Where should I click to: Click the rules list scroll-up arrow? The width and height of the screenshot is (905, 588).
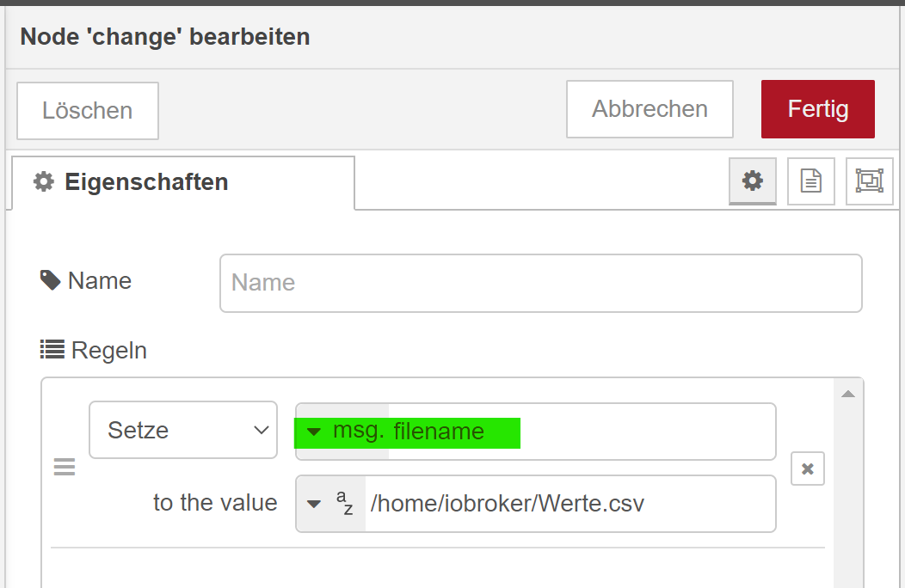pos(847,395)
